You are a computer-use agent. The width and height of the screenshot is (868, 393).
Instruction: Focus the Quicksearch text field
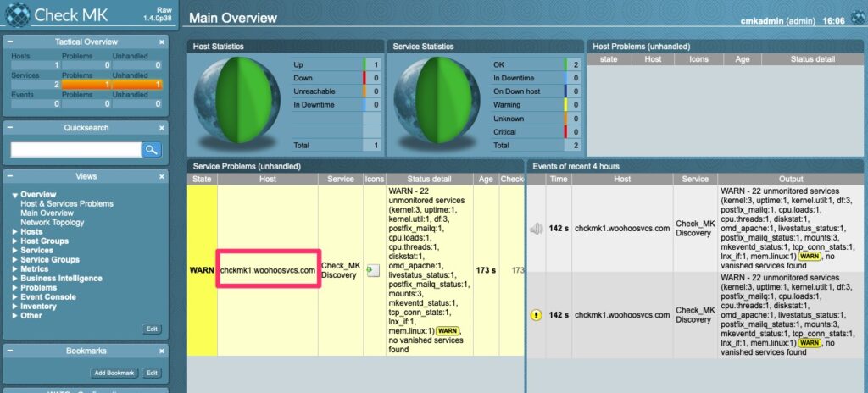76,150
